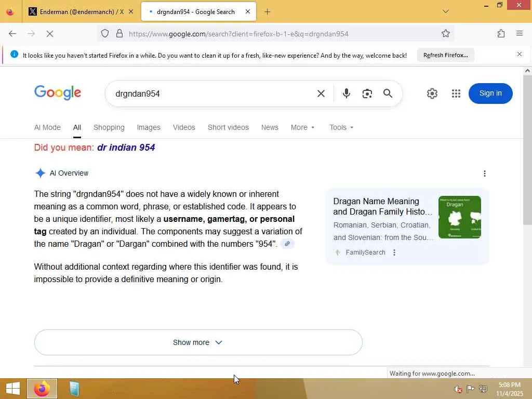532x399 pixels.
Task: Submit search with magnifier icon
Action: [x=388, y=94]
